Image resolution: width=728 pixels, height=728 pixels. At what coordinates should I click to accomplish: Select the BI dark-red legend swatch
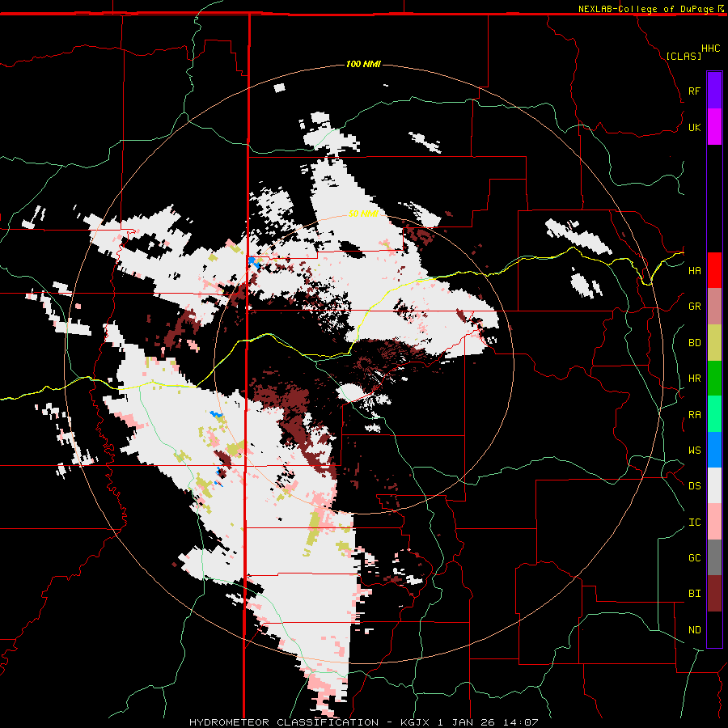[714, 594]
